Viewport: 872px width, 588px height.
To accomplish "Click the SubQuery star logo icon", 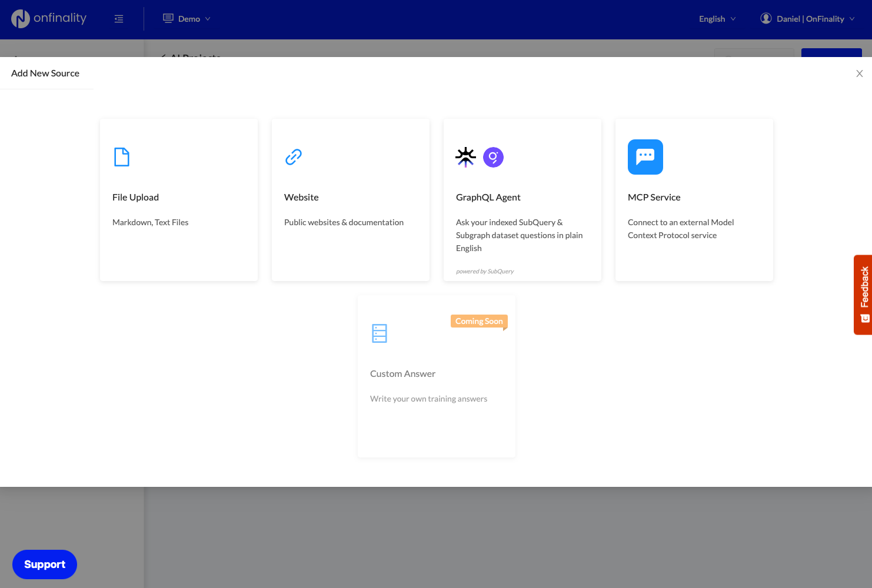I will 465,157.
